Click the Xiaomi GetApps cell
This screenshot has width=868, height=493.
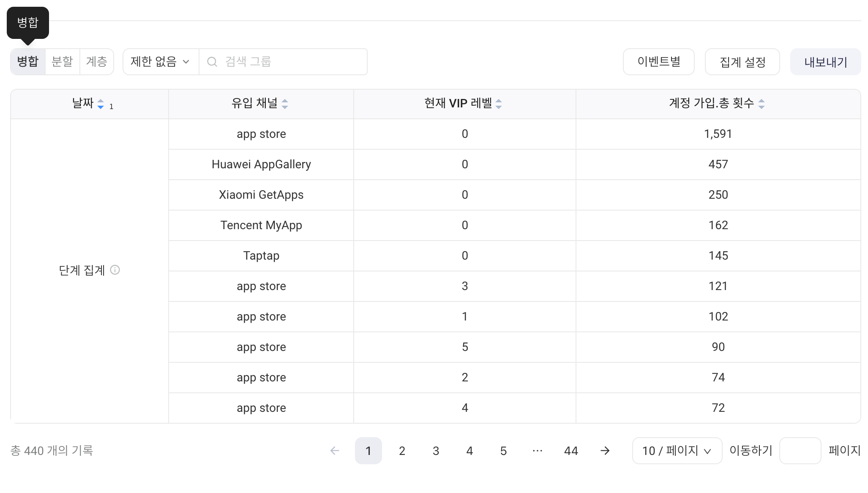[x=261, y=195]
